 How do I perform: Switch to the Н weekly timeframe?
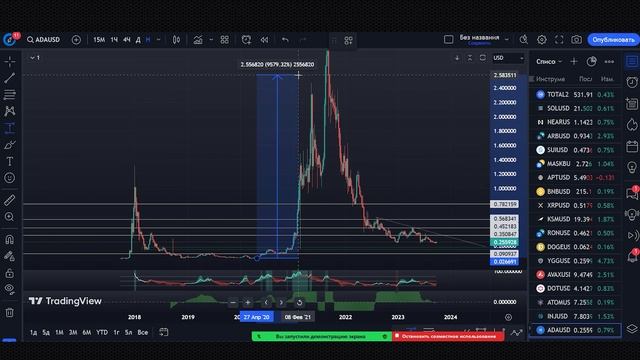(x=148, y=40)
